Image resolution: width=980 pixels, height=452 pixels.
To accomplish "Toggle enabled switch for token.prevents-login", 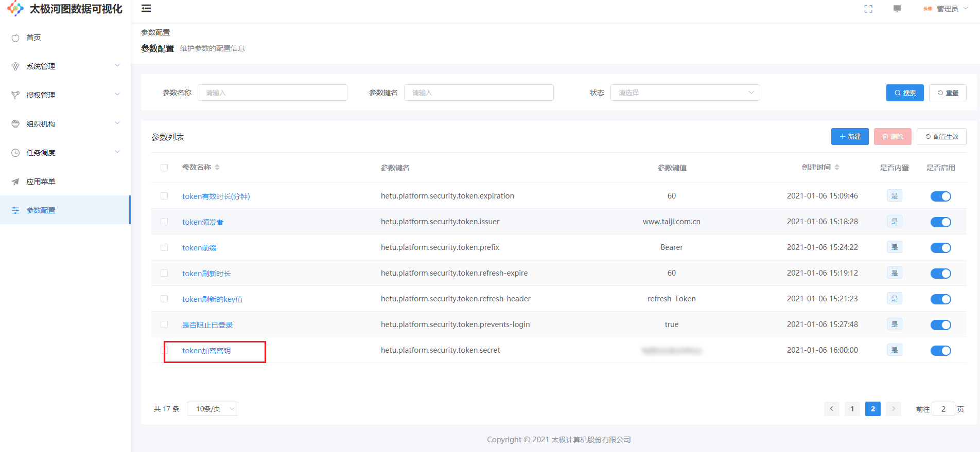I will coord(940,325).
